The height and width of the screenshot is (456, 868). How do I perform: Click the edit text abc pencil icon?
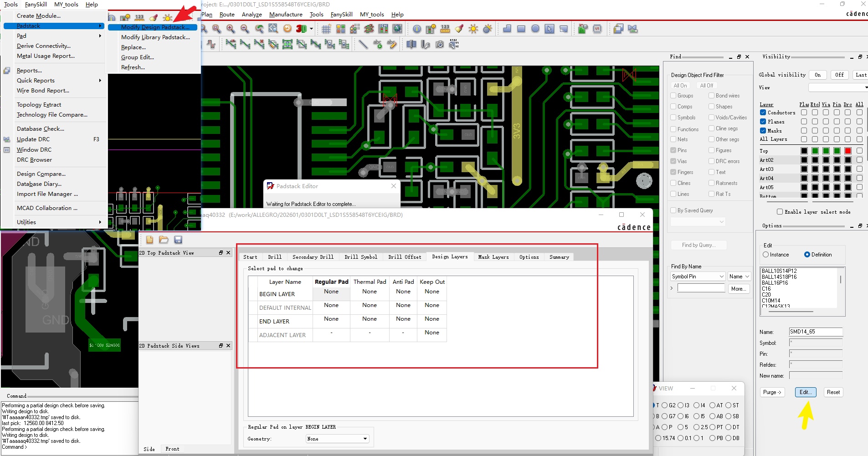391,44
